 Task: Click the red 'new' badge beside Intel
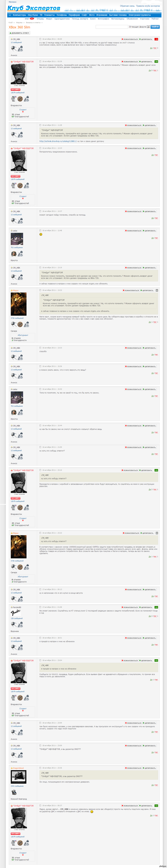point(32,19)
